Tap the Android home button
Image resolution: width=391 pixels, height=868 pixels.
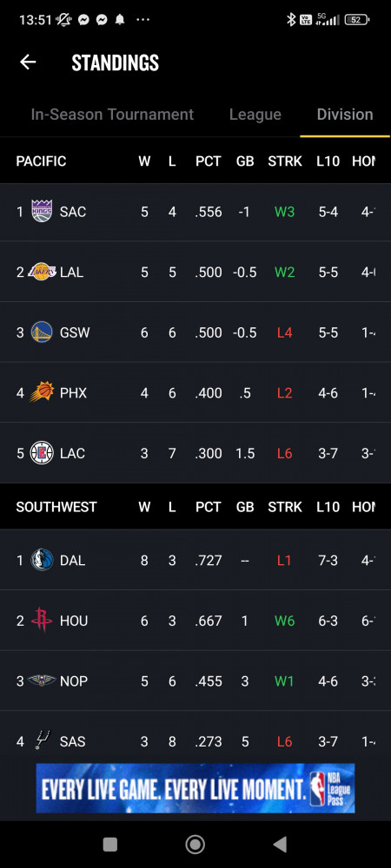pos(195,845)
